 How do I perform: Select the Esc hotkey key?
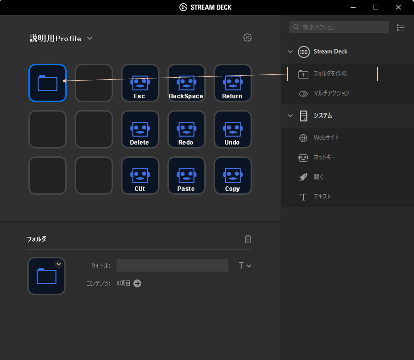[x=140, y=83]
